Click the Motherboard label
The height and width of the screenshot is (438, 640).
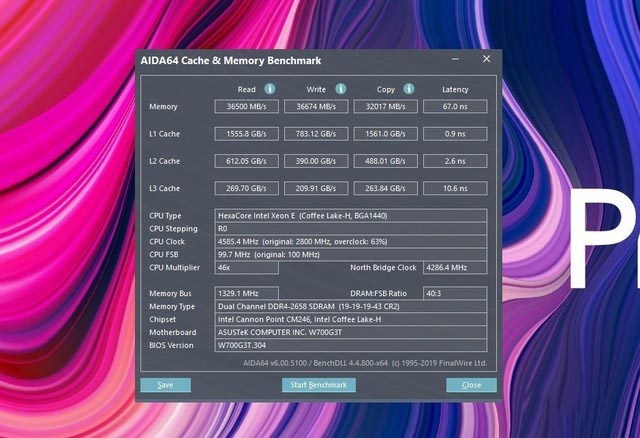pyautogui.click(x=173, y=333)
